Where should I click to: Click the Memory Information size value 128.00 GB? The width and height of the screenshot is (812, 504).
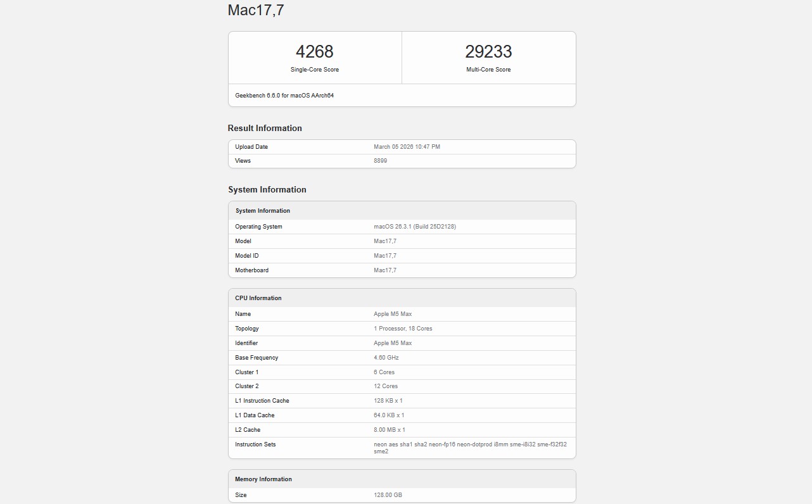pyautogui.click(x=388, y=495)
